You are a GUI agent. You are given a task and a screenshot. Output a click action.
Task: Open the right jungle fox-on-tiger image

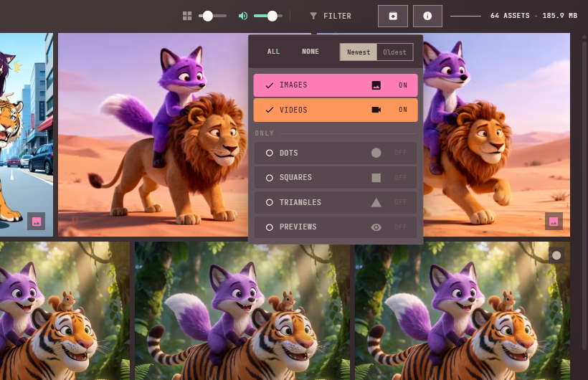[x=463, y=310]
